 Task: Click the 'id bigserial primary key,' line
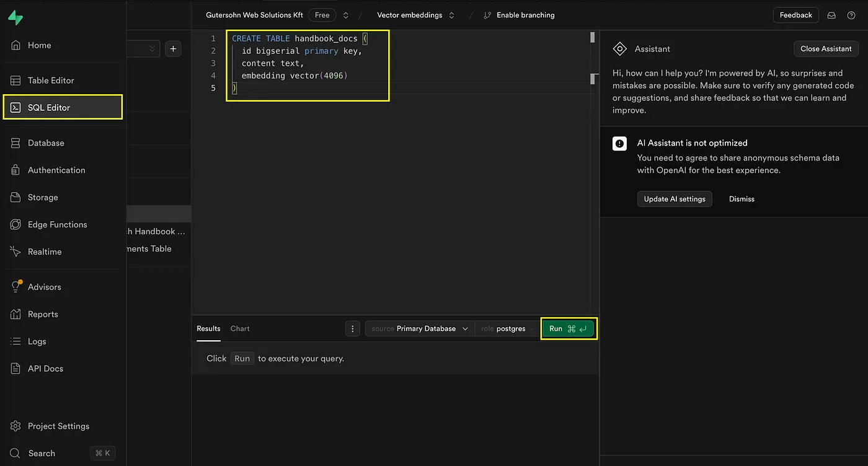(x=301, y=51)
